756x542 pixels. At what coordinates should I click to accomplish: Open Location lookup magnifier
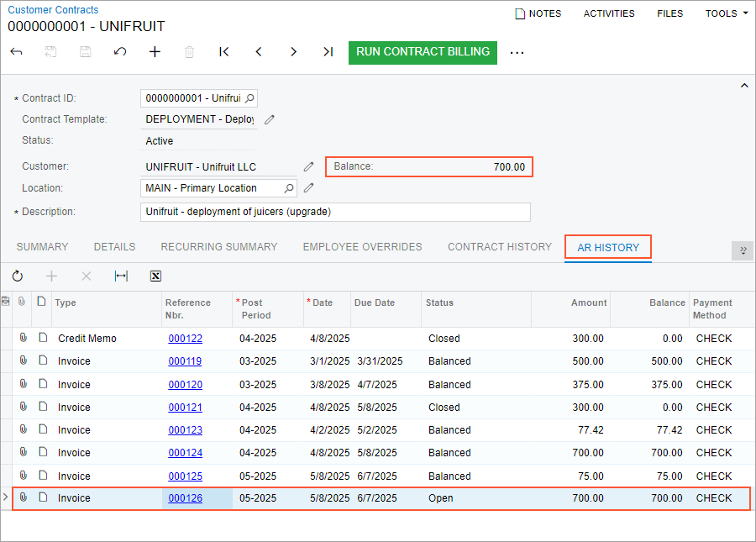point(289,188)
